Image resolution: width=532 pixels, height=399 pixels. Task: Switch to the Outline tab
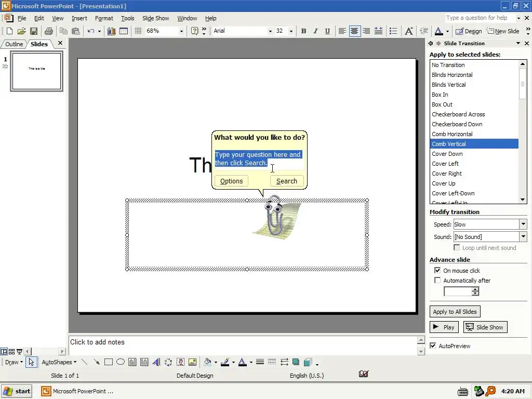[x=14, y=44]
